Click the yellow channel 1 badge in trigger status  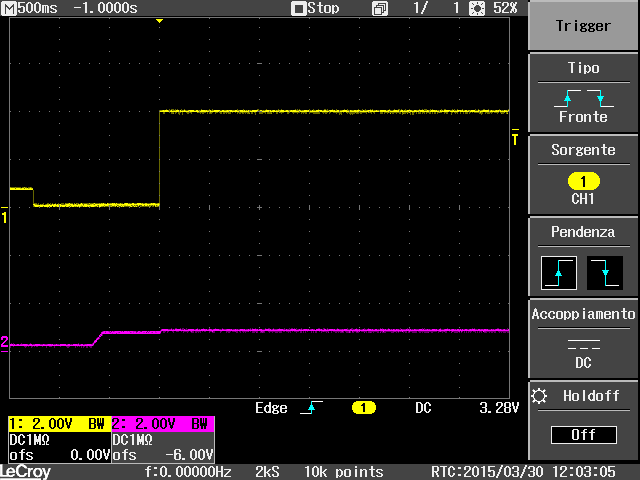coord(363,407)
